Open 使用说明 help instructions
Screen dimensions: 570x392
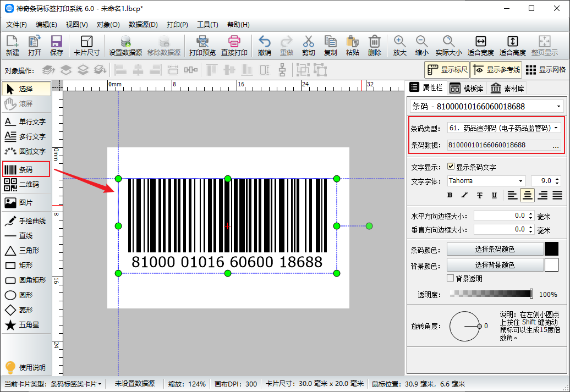click(x=26, y=367)
